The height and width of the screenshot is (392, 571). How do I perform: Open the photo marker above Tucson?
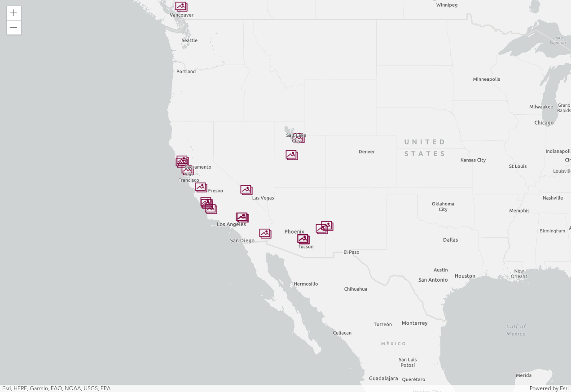pyautogui.click(x=303, y=239)
